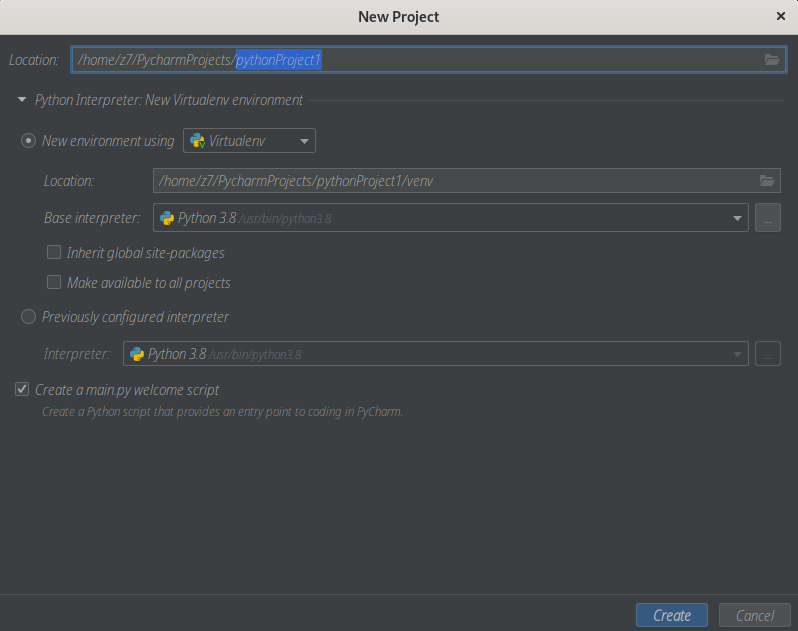Close the New Project dialog
The image size is (798, 631).
pos(781,16)
